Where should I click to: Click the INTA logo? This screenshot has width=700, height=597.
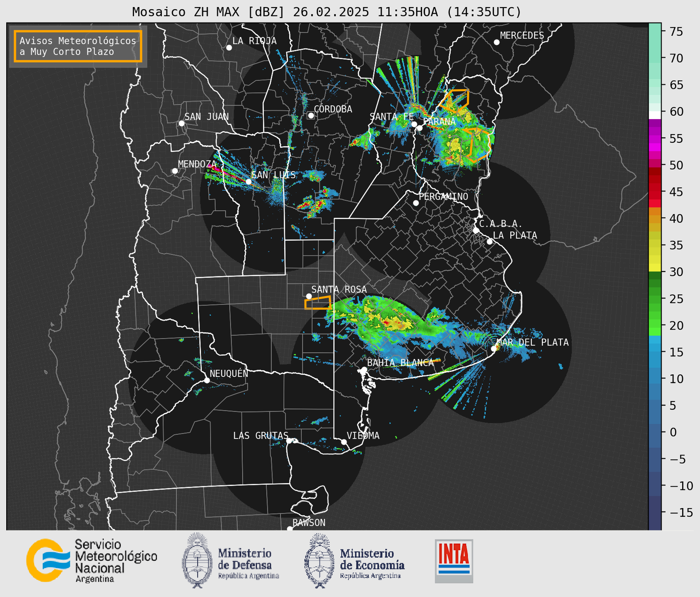point(454,561)
